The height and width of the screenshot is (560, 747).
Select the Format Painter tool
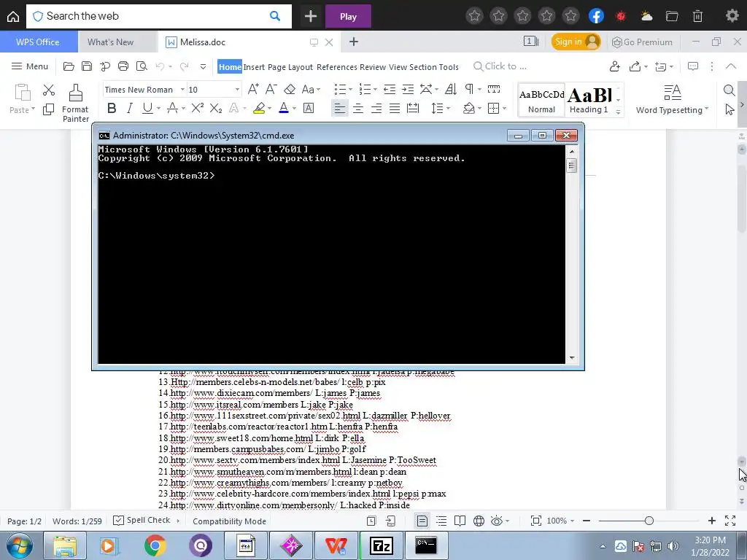pos(75,104)
